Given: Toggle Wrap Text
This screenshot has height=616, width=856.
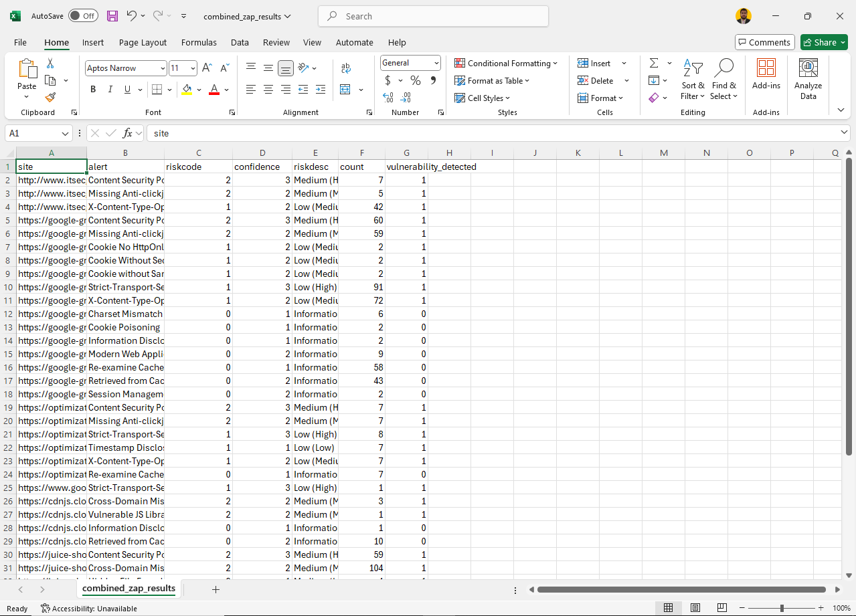Looking at the screenshot, I should click(x=346, y=68).
